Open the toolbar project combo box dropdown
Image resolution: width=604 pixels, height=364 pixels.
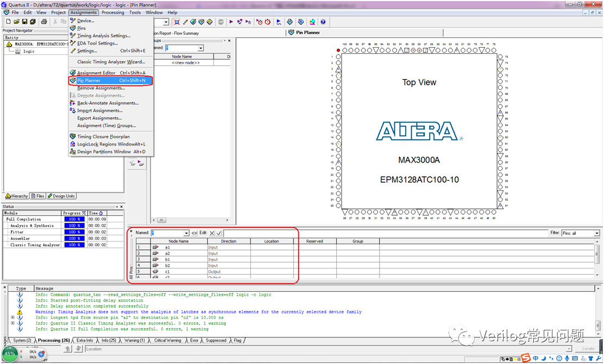(166, 22)
